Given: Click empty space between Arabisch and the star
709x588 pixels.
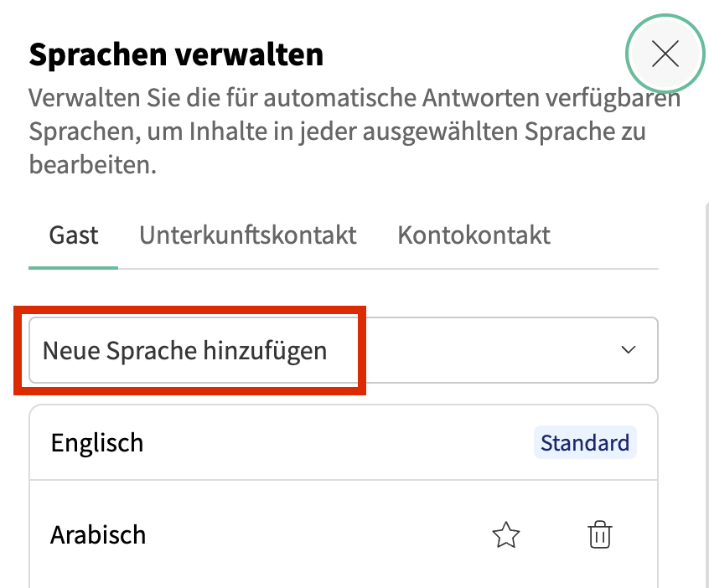Looking at the screenshot, I should [x=318, y=534].
